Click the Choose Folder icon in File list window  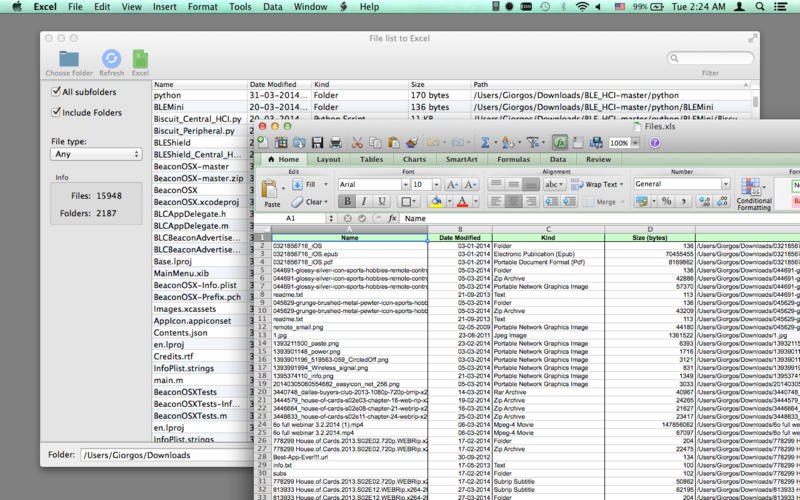[69, 59]
